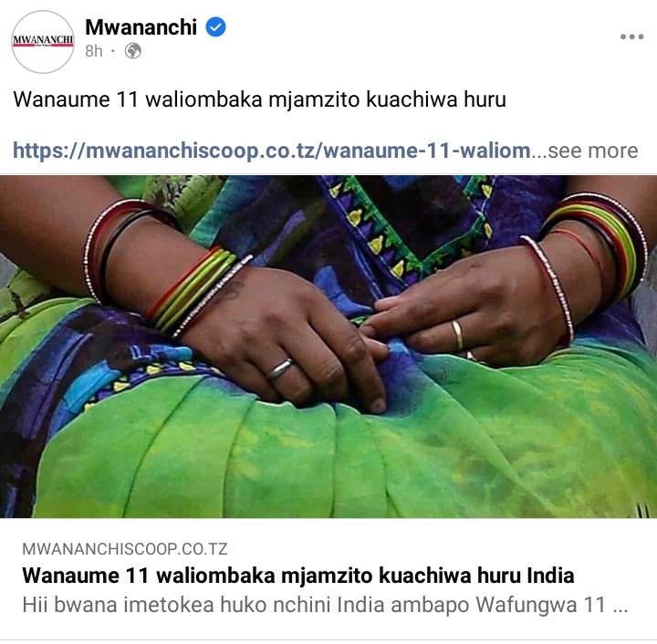This screenshot has height=644, width=657.
Task: Open the headline ending with huru India
Action: click(297, 576)
